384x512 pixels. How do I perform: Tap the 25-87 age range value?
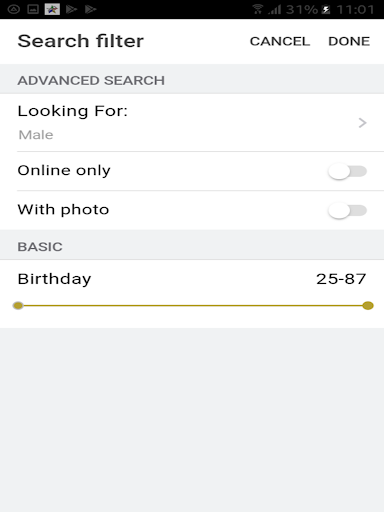tap(341, 279)
